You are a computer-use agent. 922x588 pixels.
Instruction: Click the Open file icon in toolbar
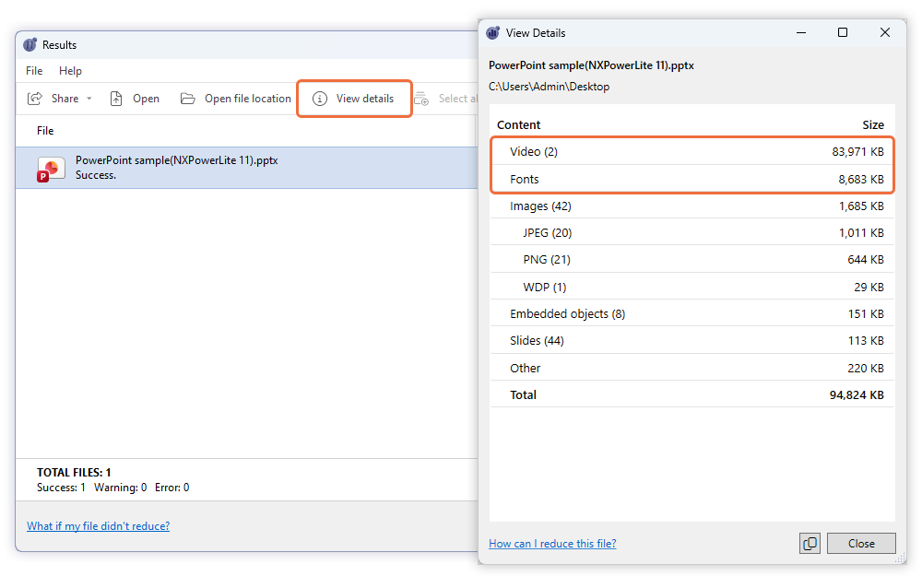116,99
